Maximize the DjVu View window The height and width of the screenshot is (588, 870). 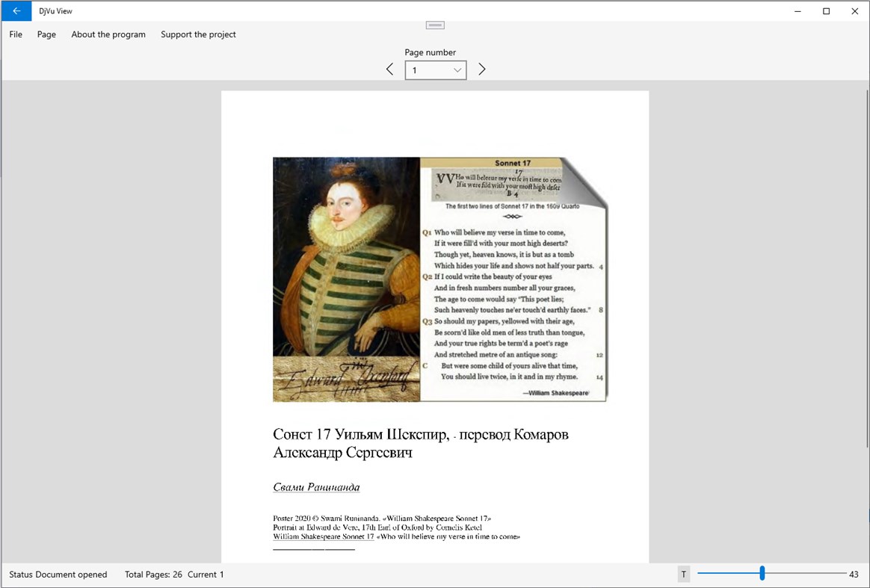coord(826,11)
